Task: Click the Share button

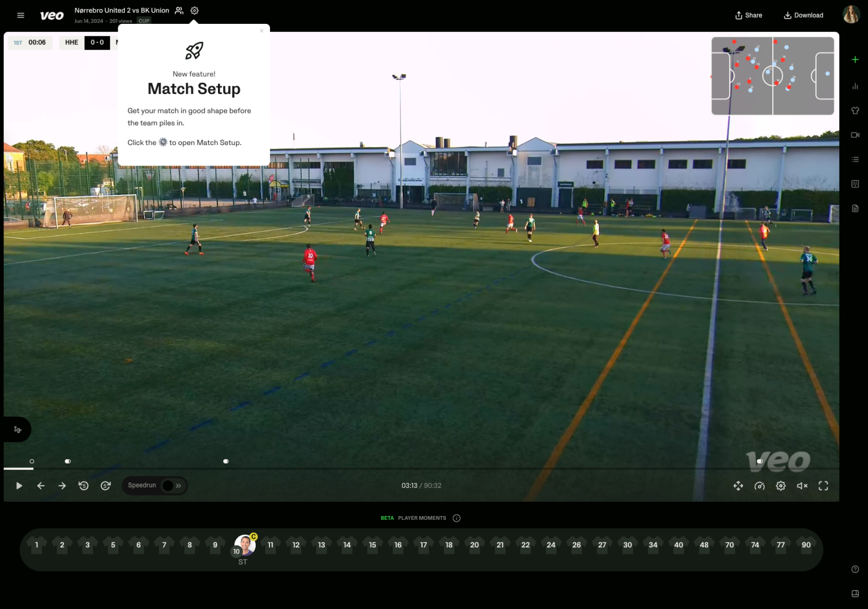Action: click(748, 15)
